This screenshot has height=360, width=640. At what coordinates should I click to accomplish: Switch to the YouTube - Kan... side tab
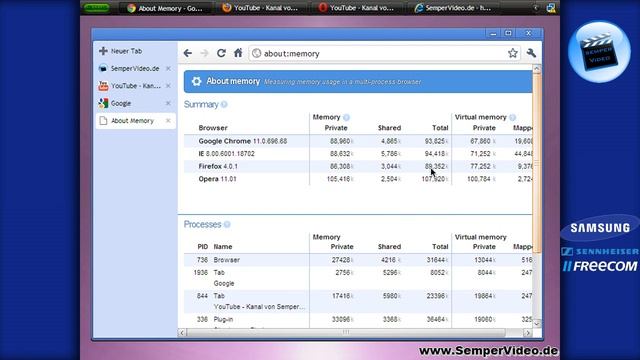click(x=135, y=86)
